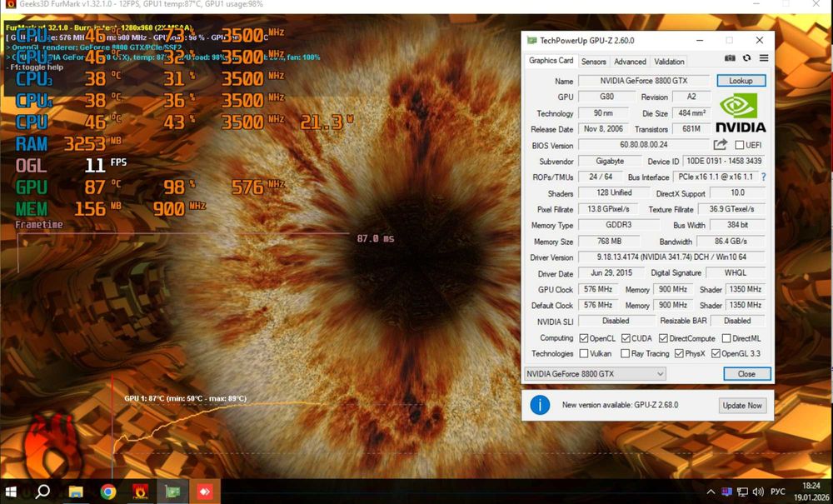833x504 pixels.
Task: Switch to the Advanced tab
Action: (x=630, y=62)
